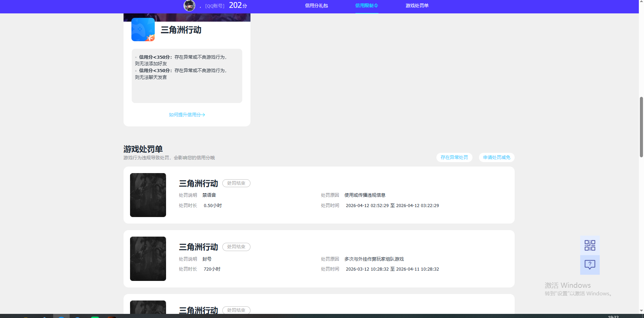Open the 信用分礼包 tab
The image size is (644, 318).
(x=316, y=5)
